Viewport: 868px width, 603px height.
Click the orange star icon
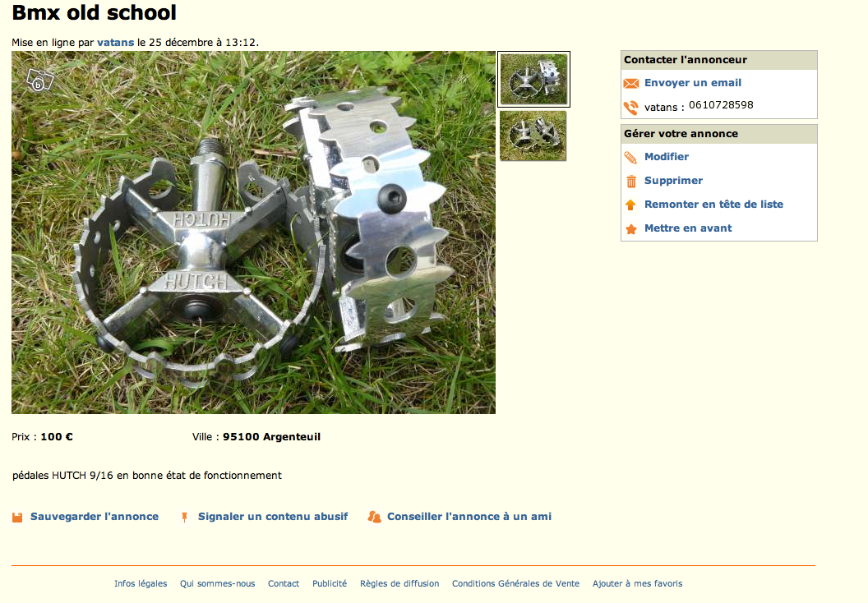click(x=630, y=229)
